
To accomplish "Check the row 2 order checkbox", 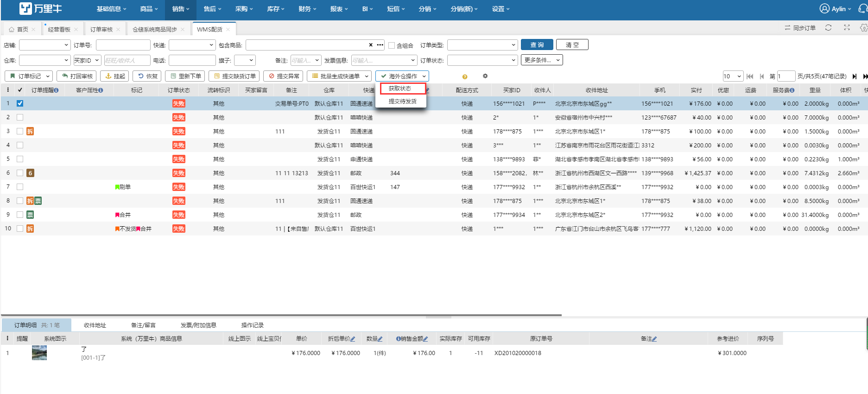I will (20, 117).
